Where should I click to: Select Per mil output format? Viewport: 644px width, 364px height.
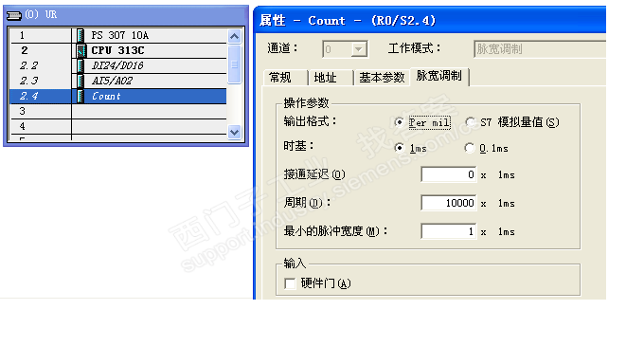pyautogui.click(x=400, y=122)
